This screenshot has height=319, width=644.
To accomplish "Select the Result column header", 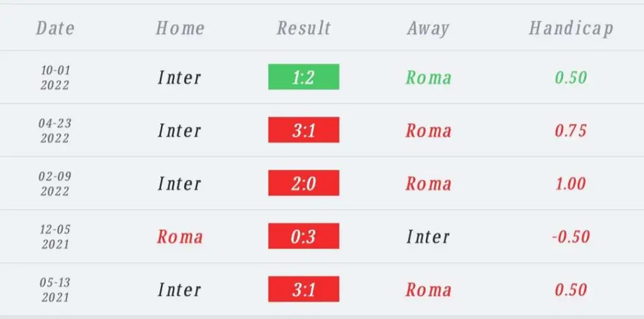I will click(304, 28).
